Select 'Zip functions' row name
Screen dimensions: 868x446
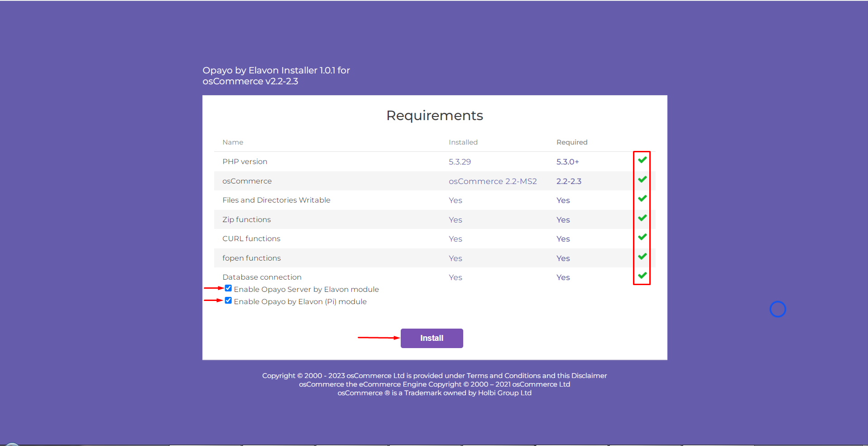click(247, 220)
